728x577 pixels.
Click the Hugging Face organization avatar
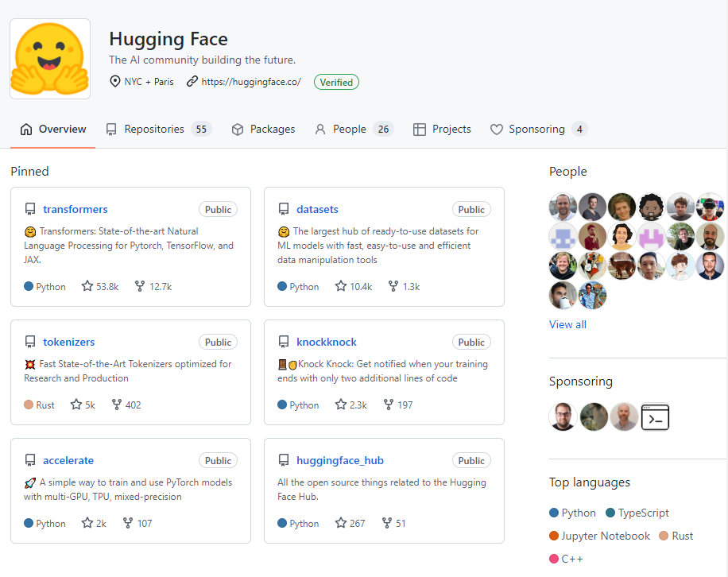tap(50, 59)
